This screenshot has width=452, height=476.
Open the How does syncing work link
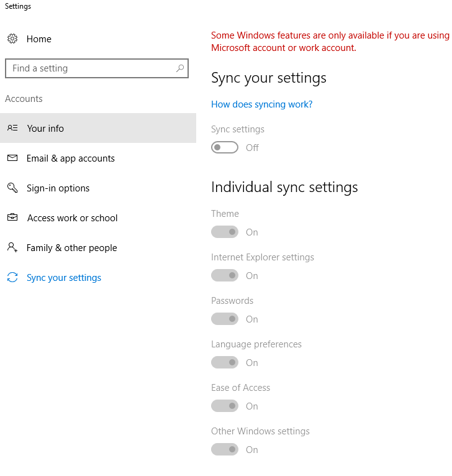click(262, 104)
